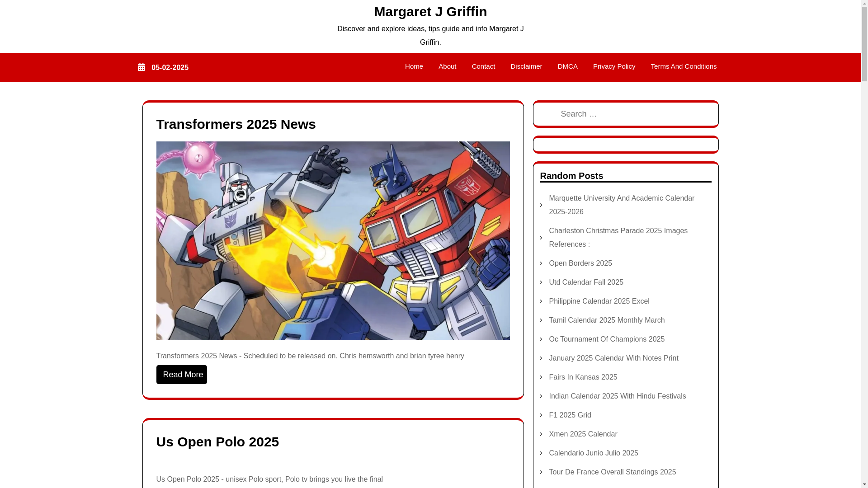868x488 pixels.
Task: Open Utd Calendar Fall 2025 link
Action: pos(586,282)
